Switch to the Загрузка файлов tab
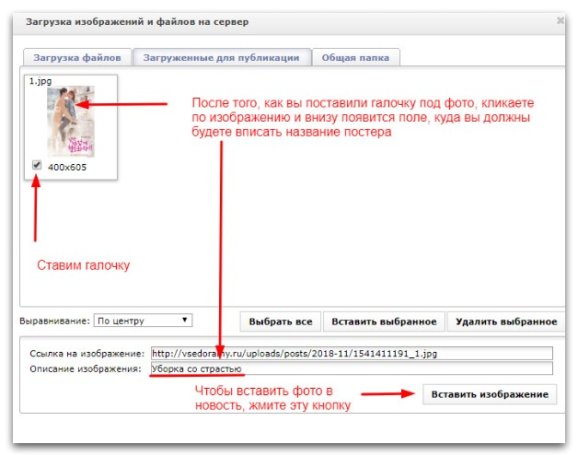 (x=77, y=58)
